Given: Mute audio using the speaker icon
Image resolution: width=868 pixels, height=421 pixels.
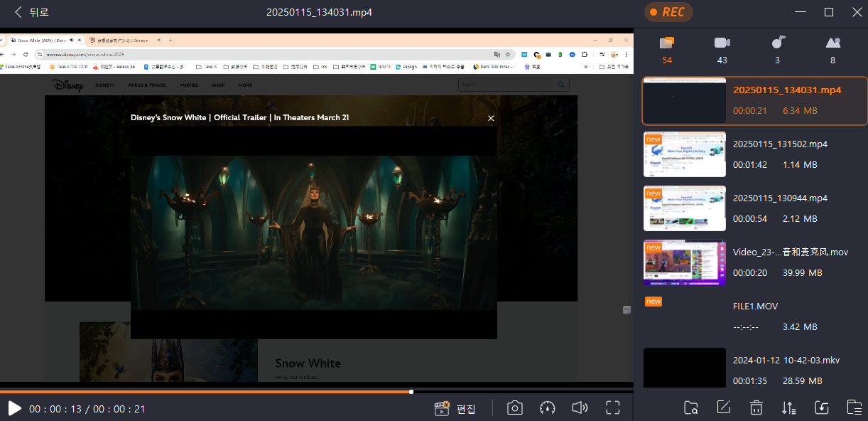Looking at the screenshot, I should [580, 407].
